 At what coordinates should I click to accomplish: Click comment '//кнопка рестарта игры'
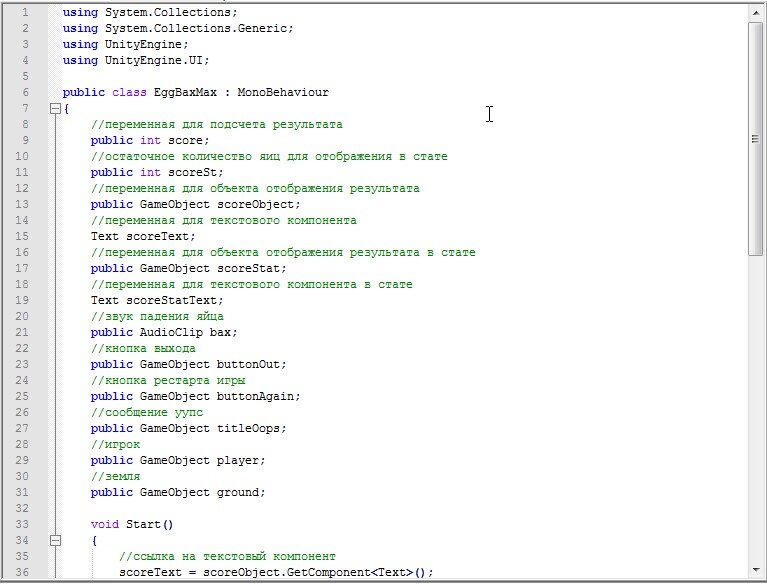tap(168, 381)
